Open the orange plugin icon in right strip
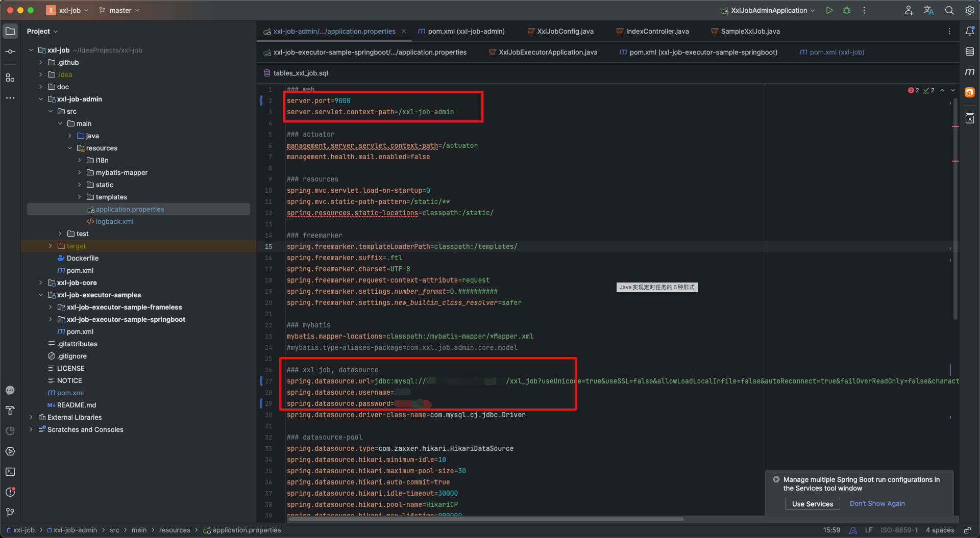The width and height of the screenshot is (980, 538). click(x=970, y=92)
